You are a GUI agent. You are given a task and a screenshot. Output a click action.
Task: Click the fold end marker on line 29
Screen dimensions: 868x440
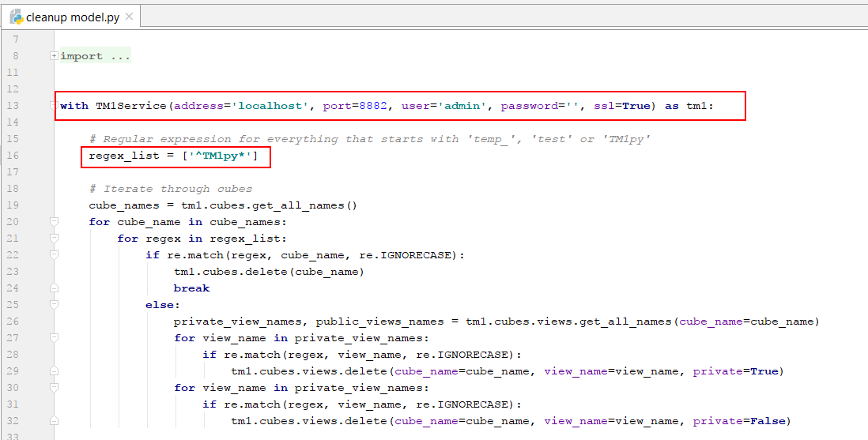point(54,370)
